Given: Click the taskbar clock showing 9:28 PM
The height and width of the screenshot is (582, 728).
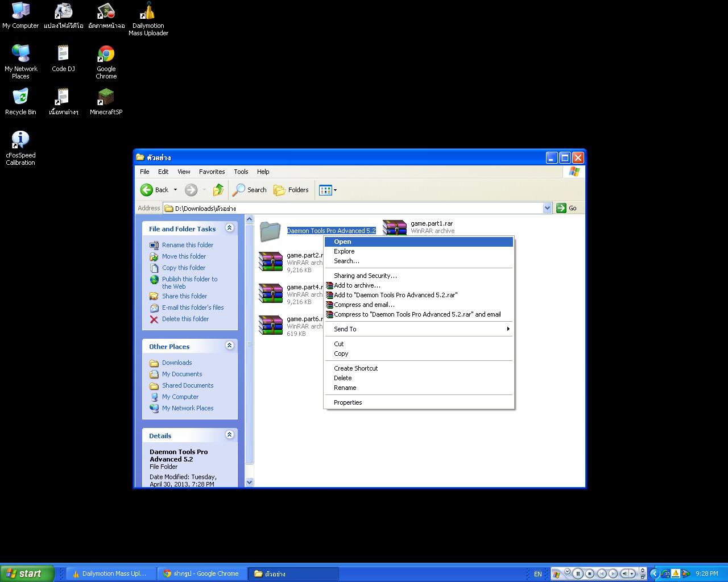Looking at the screenshot, I should coord(707,573).
